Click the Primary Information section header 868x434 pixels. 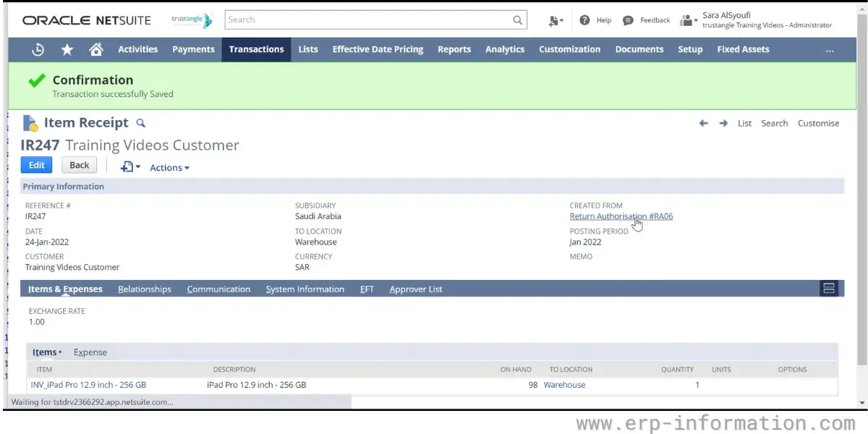(x=433, y=187)
